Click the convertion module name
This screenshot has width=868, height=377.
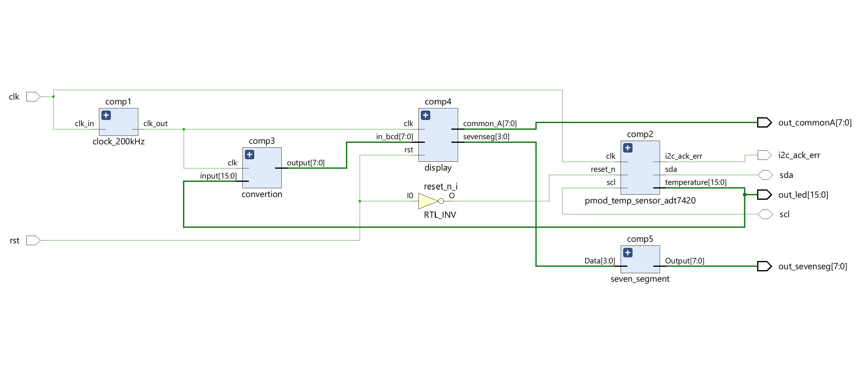(x=262, y=194)
